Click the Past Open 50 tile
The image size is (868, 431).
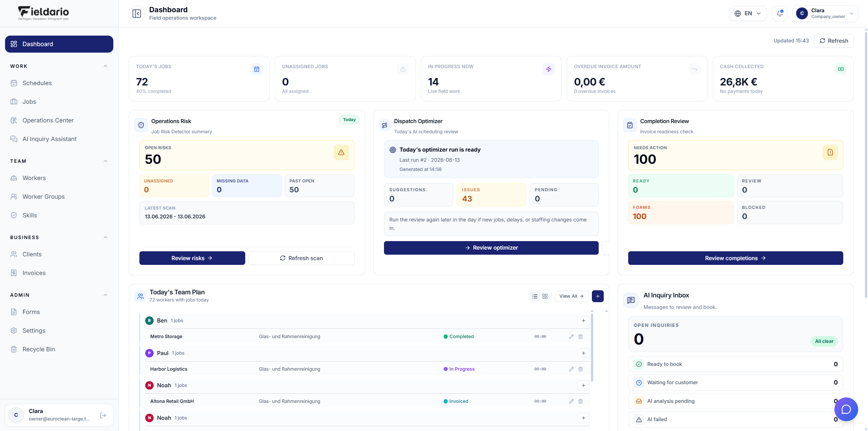tap(319, 185)
